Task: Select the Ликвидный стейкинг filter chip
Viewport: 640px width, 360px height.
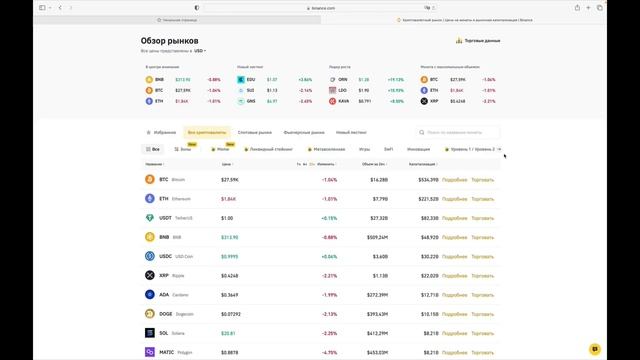Action: click(x=269, y=149)
